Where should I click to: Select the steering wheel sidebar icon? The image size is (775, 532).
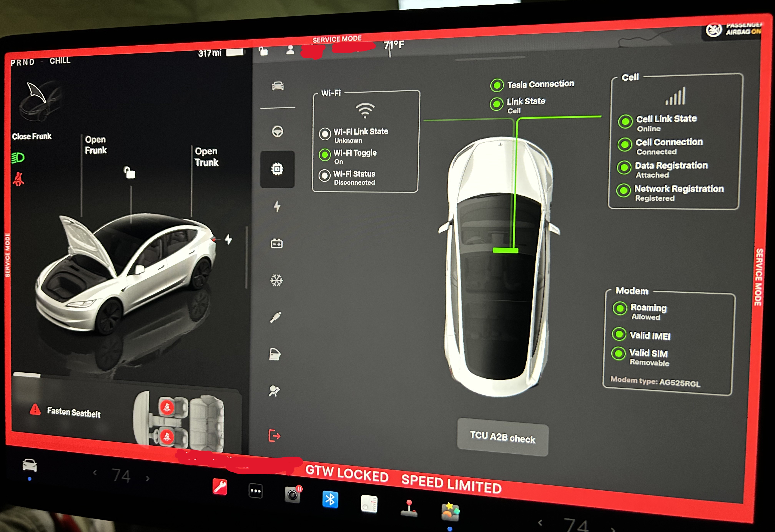(x=277, y=132)
